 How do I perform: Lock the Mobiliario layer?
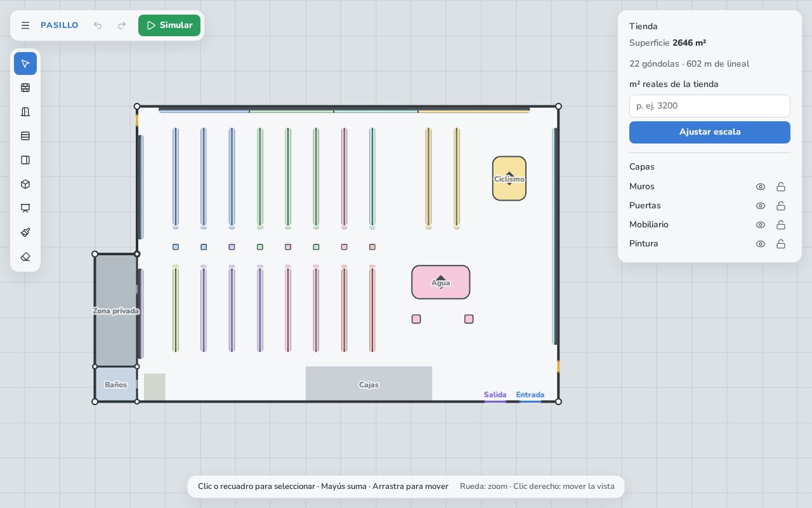(x=781, y=225)
